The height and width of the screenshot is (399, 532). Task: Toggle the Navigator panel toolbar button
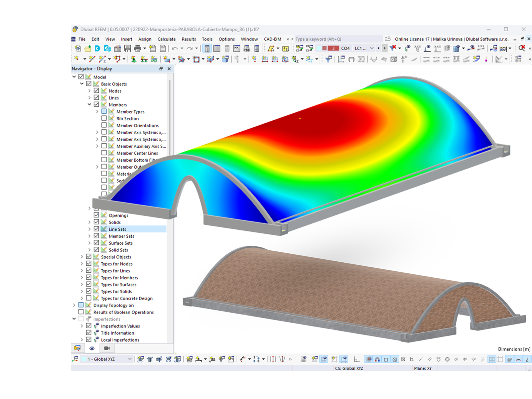click(207, 49)
